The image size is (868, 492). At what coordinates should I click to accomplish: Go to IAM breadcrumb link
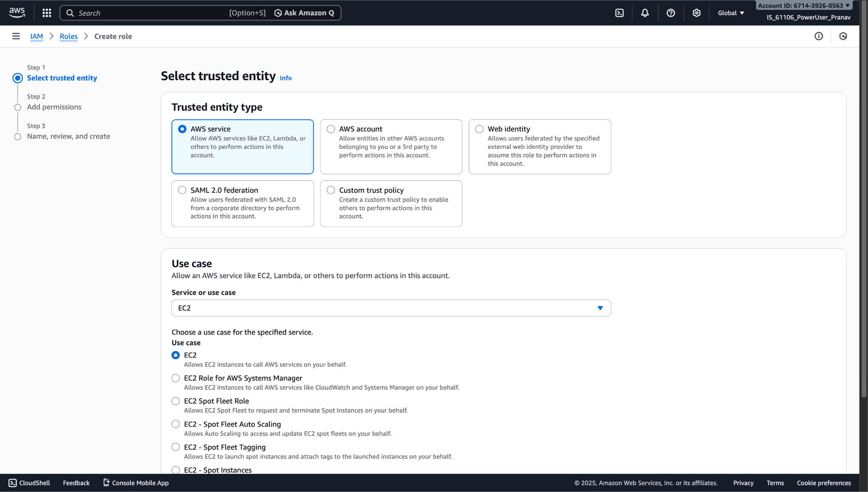36,36
